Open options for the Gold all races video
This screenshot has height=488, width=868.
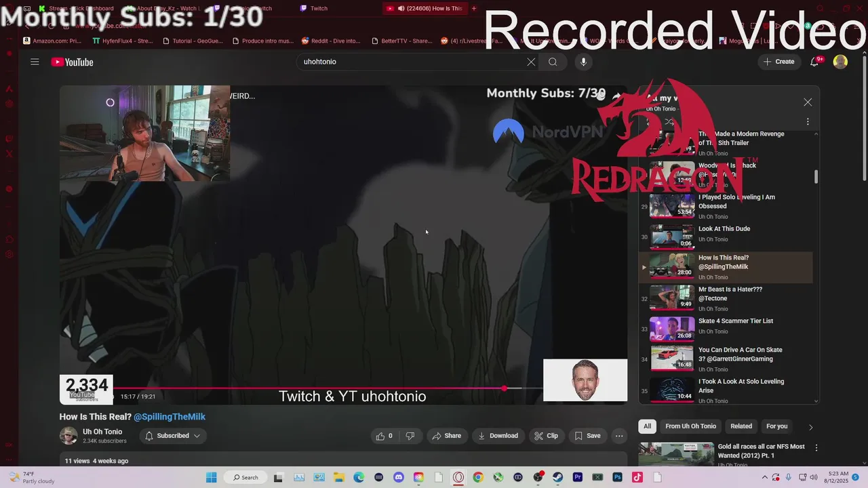click(816, 448)
